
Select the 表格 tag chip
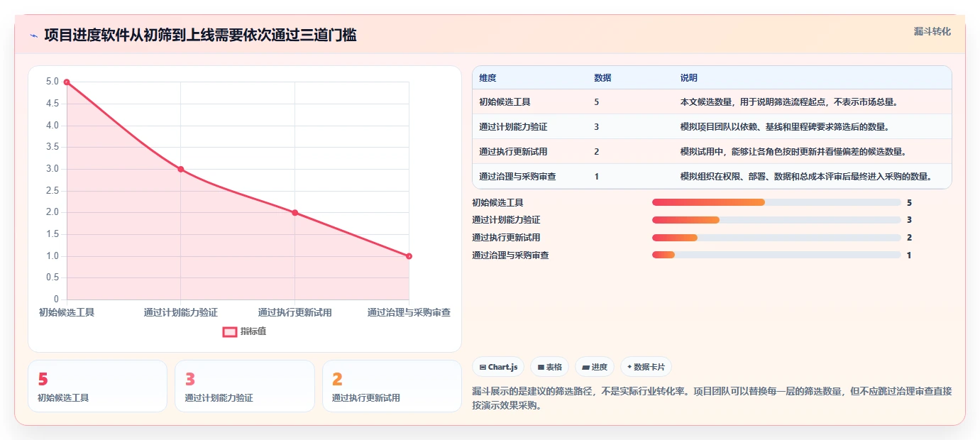coord(549,367)
